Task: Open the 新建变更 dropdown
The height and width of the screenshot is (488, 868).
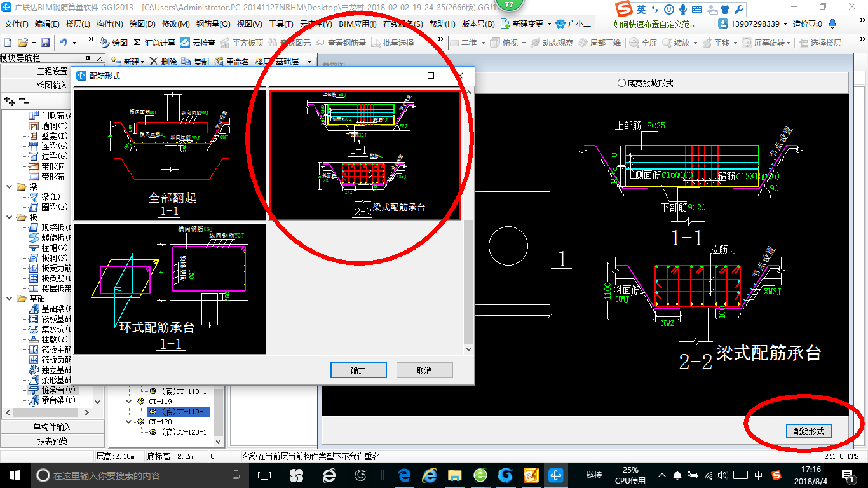Action: coord(548,24)
